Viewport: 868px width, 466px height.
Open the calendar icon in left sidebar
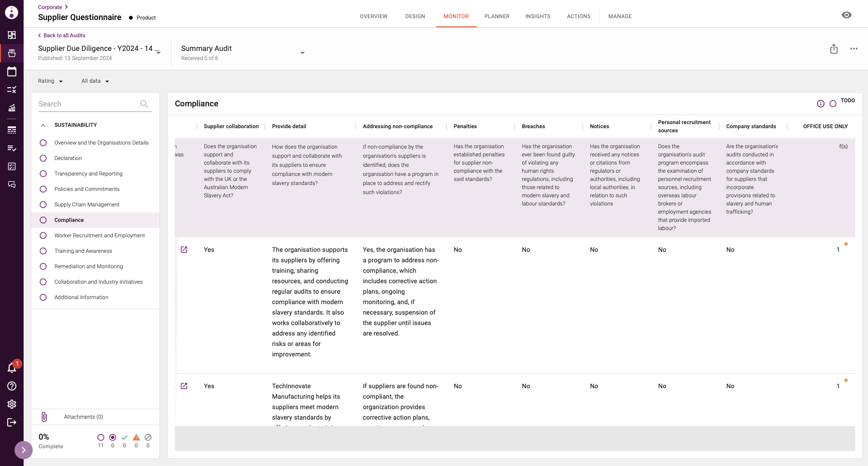(12, 71)
